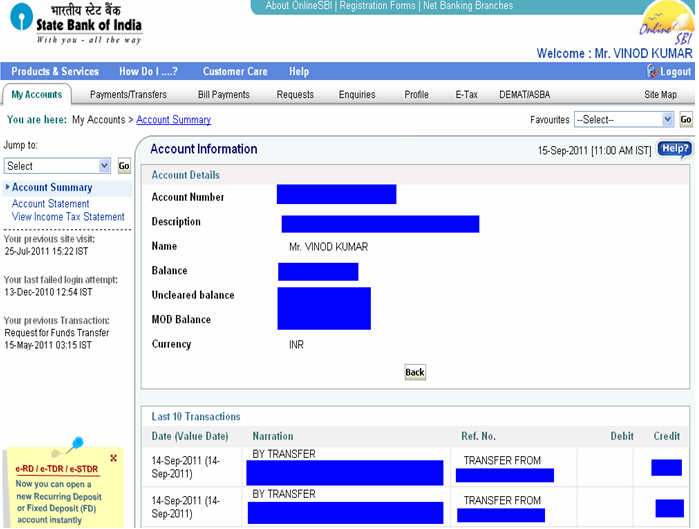Click the State Bank of India logo
The image size is (699, 529).
76,23
